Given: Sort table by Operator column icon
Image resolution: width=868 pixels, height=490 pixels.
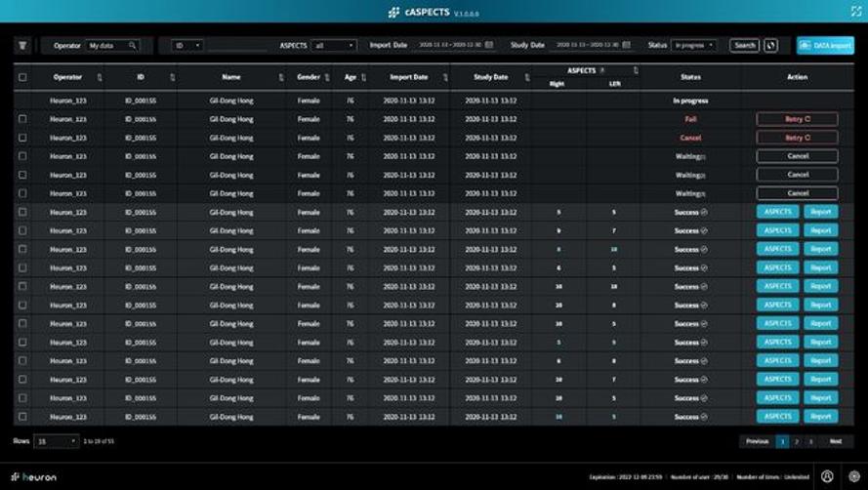Looking at the screenshot, I should [100, 77].
